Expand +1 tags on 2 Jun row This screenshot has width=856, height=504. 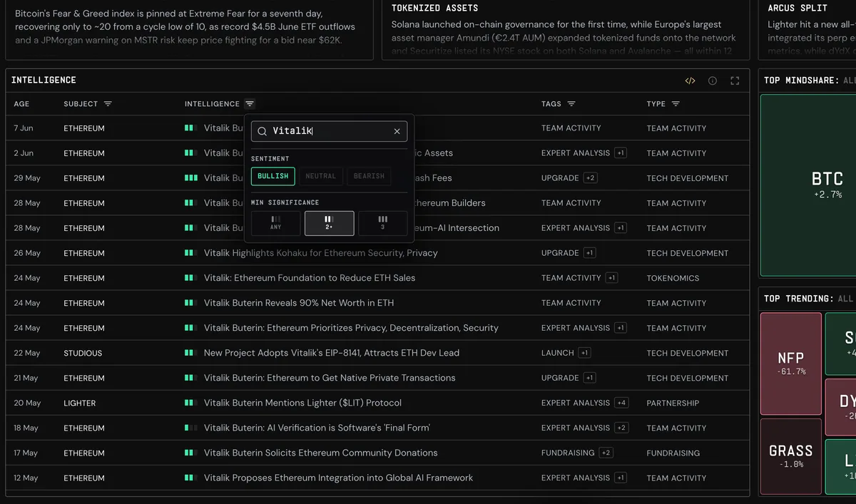point(621,153)
